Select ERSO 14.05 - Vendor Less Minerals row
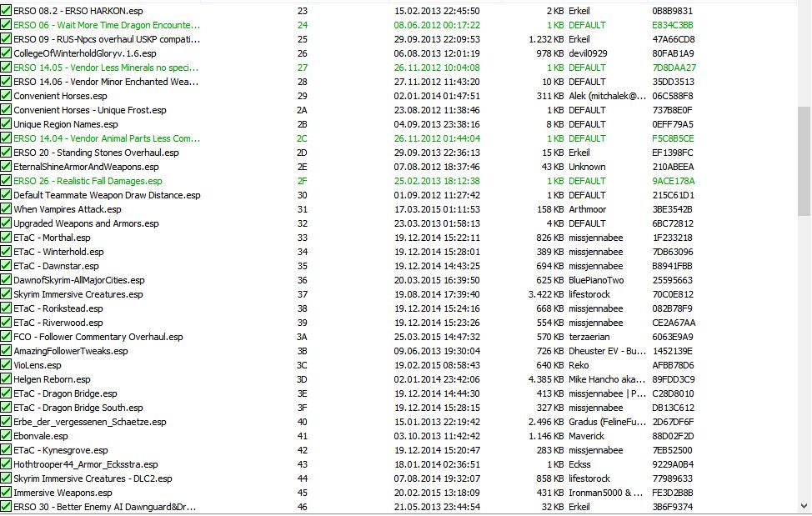 106,68
